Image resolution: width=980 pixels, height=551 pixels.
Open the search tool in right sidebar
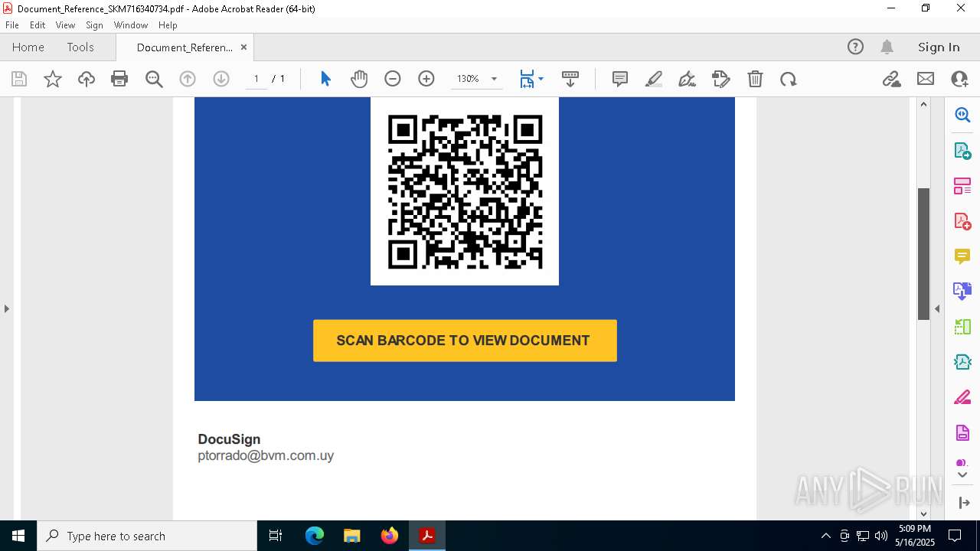coord(962,115)
